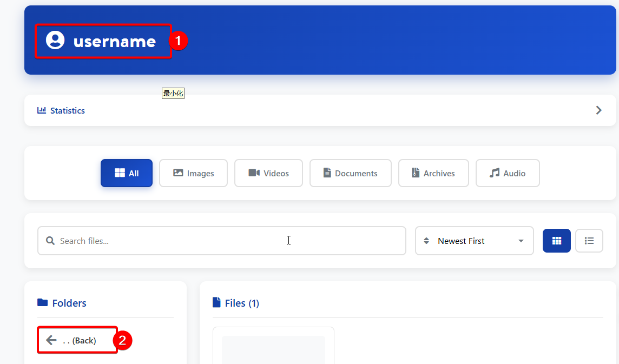
Task: Click the Statistics bar chart icon
Action: tap(42, 110)
